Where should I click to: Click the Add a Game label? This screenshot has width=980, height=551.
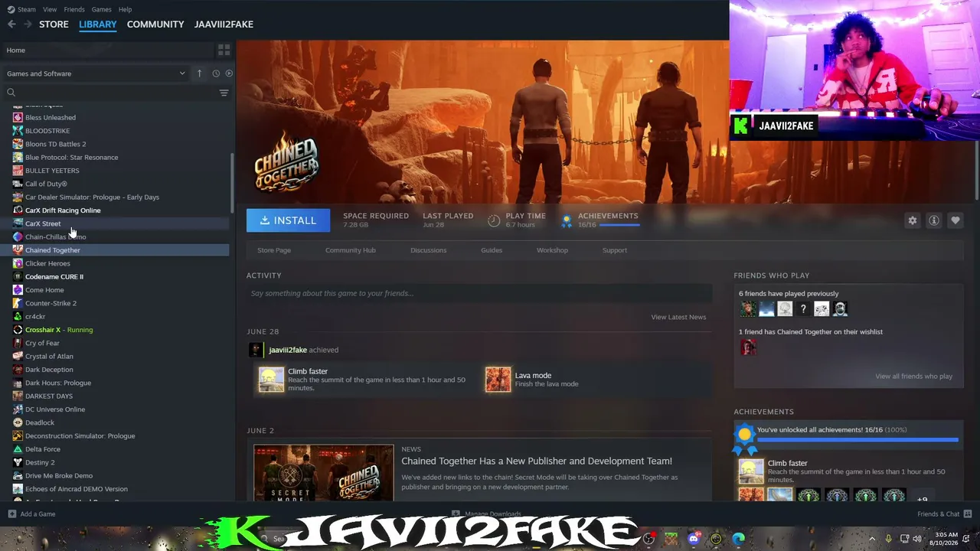[x=38, y=514]
